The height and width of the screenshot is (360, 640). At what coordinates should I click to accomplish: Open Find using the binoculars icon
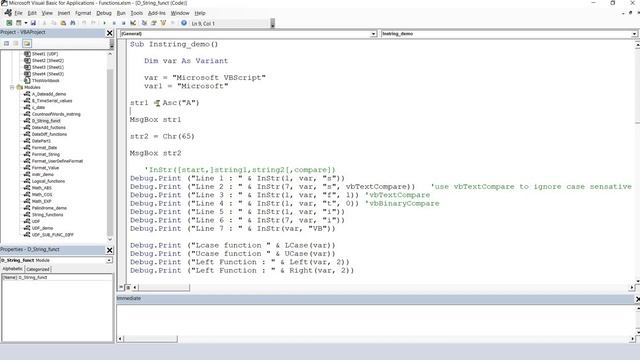(73, 23)
